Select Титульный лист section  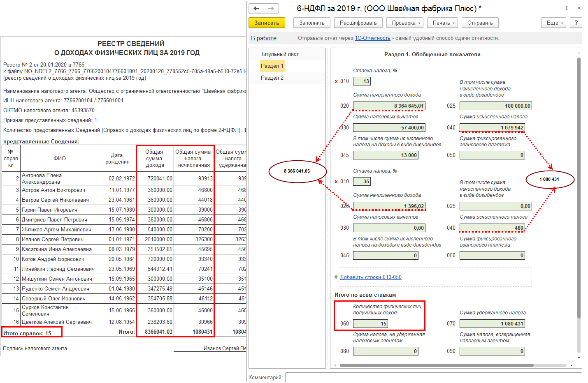(x=280, y=54)
